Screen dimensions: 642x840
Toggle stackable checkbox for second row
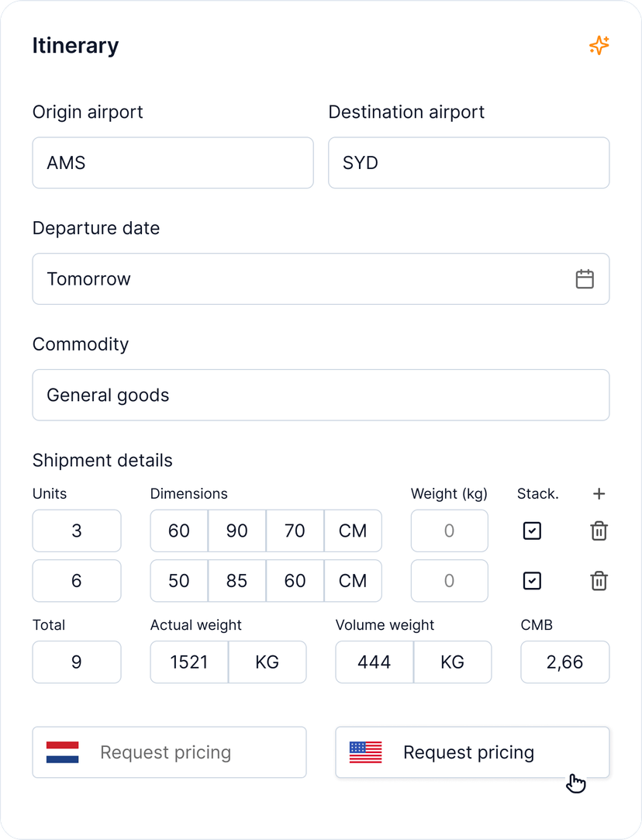click(532, 581)
